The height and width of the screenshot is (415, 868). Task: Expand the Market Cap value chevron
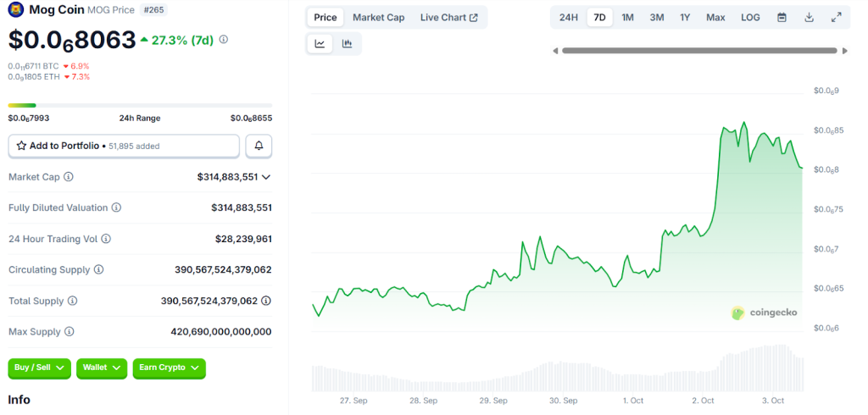pos(266,177)
